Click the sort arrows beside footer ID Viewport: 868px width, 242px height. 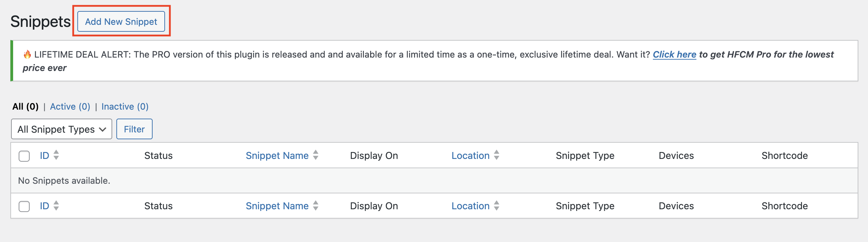[x=56, y=206]
